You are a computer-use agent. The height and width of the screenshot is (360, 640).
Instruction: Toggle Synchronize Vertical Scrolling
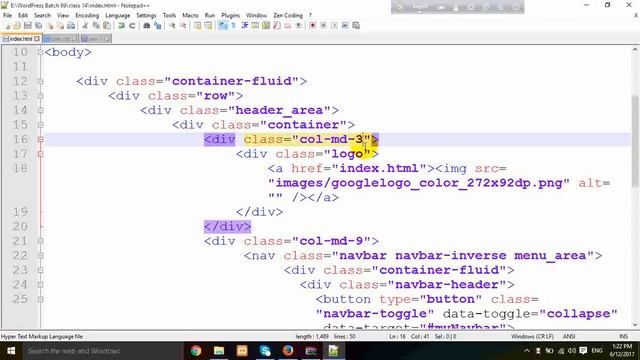(x=198, y=25)
